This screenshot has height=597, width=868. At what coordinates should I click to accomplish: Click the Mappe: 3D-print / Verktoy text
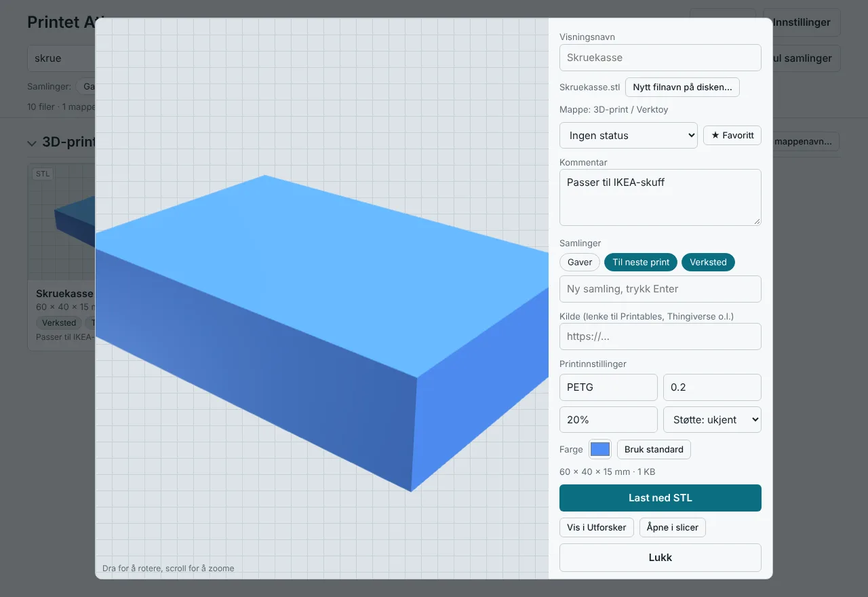614,109
